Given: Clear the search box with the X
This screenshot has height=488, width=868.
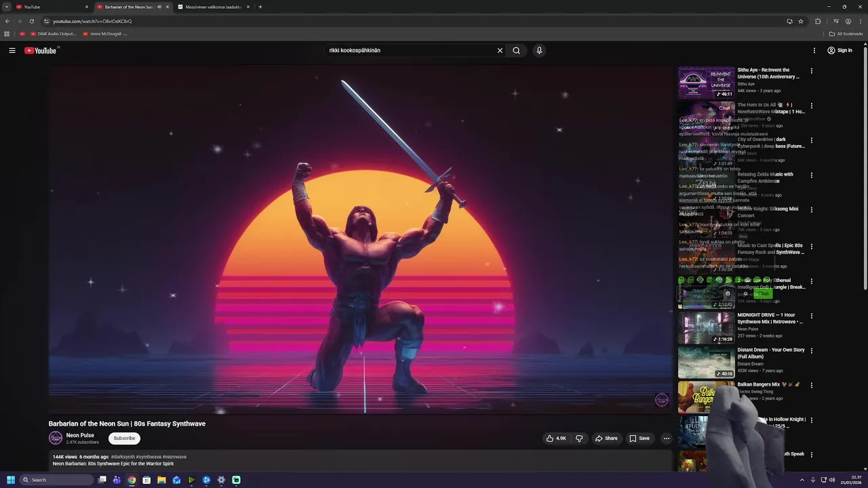Looking at the screenshot, I should (x=500, y=50).
